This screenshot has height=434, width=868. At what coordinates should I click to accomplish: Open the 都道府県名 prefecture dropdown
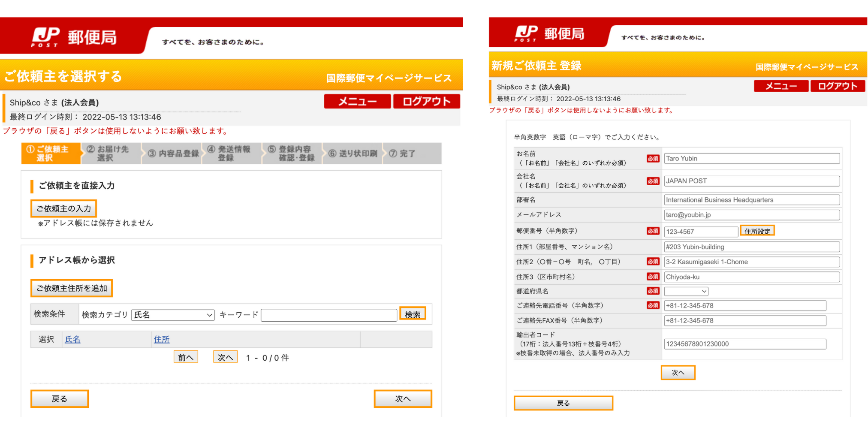coord(686,291)
